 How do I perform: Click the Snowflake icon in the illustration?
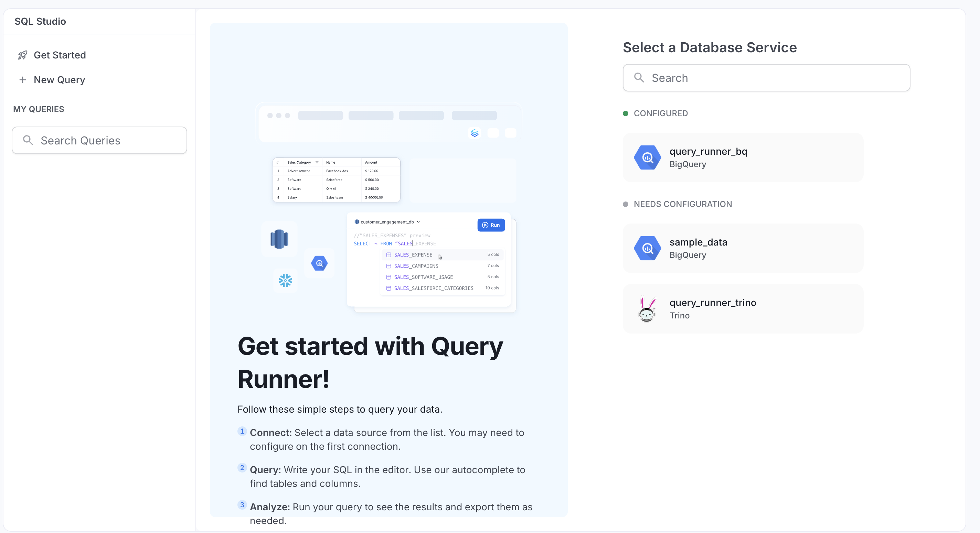point(285,281)
